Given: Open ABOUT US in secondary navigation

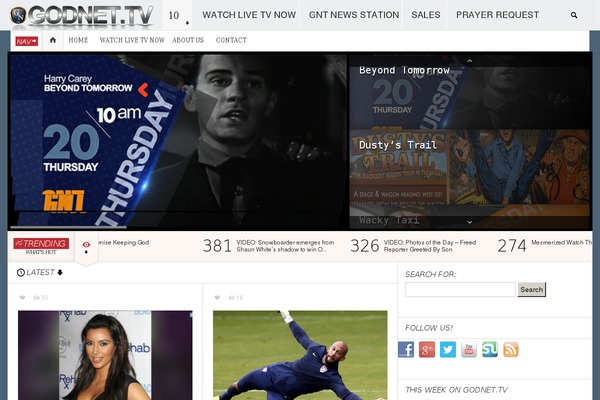Looking at the screenshot, I should click(x=188, y=40).
